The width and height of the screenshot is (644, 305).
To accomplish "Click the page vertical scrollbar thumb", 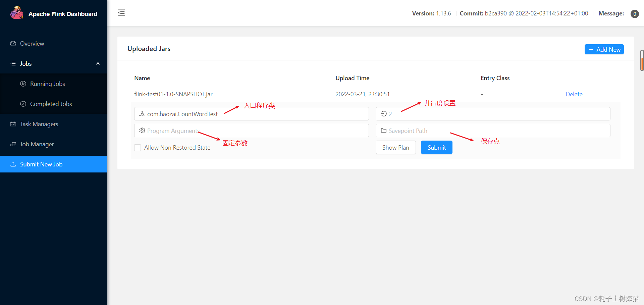I will [642, 60].
